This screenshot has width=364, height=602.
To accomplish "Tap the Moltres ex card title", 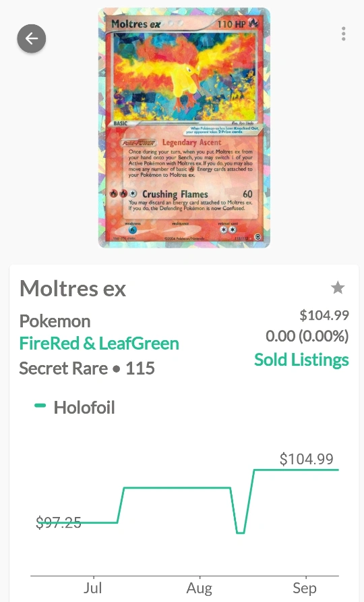I will pos(73,288).
